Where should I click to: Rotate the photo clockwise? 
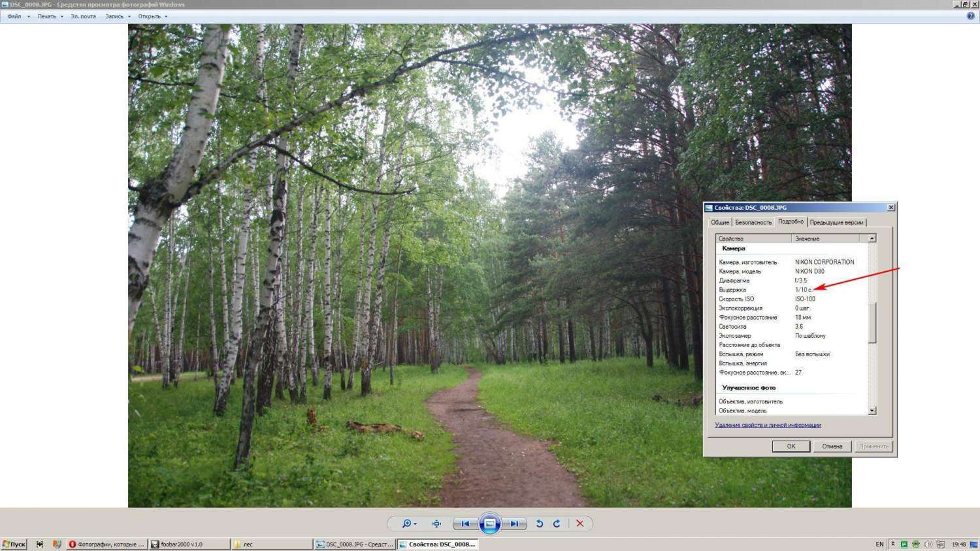click(557, 524)
